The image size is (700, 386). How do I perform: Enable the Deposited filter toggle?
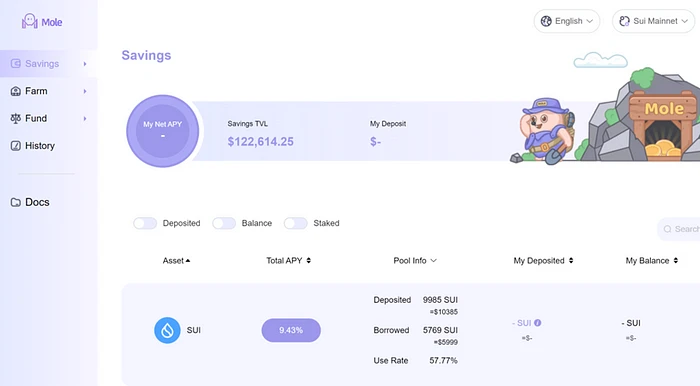tap(145, 223)
